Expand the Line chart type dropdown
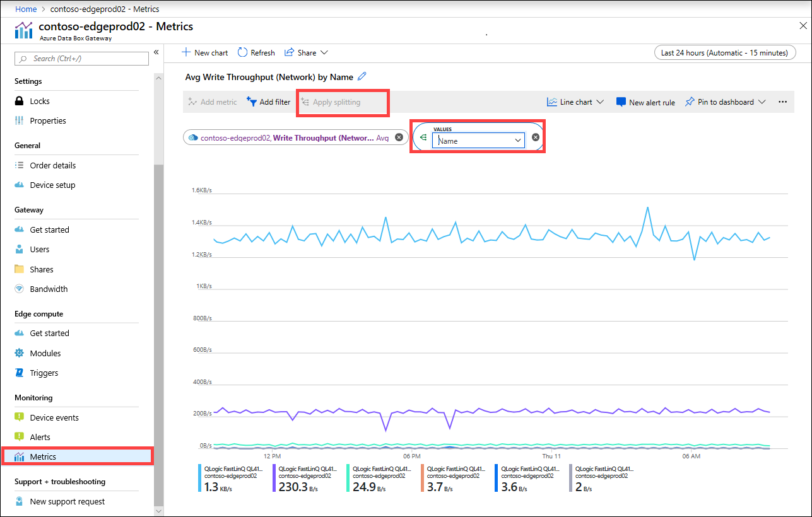The height and width of the screenshot is (517, 812). coord(600,102)
